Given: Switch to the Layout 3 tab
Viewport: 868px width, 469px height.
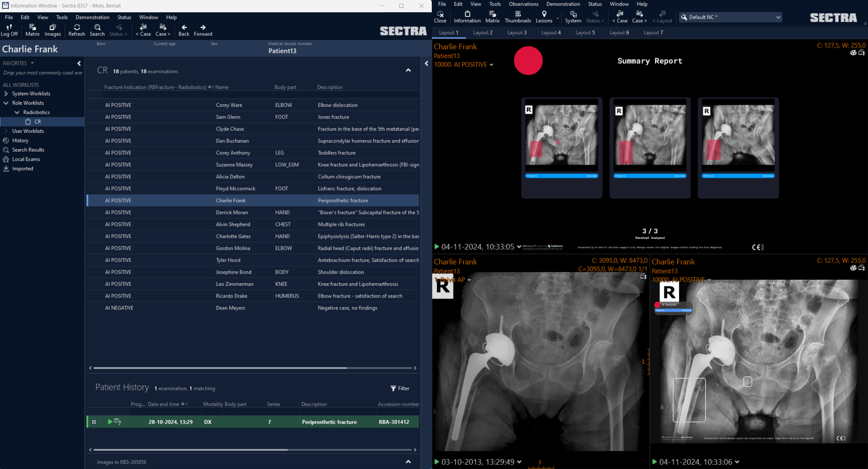Looking at the screenshot, I should coord(517,32).
